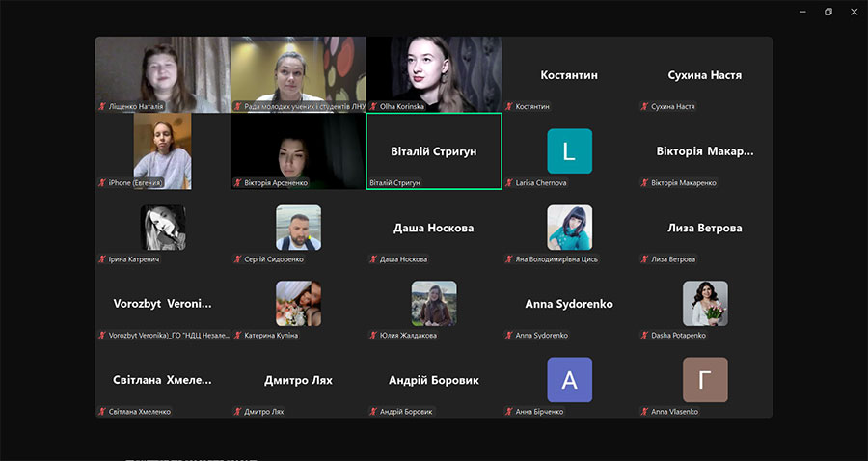
Task: Click Dasha Potapenko profile picture
Action: point(705,303)
